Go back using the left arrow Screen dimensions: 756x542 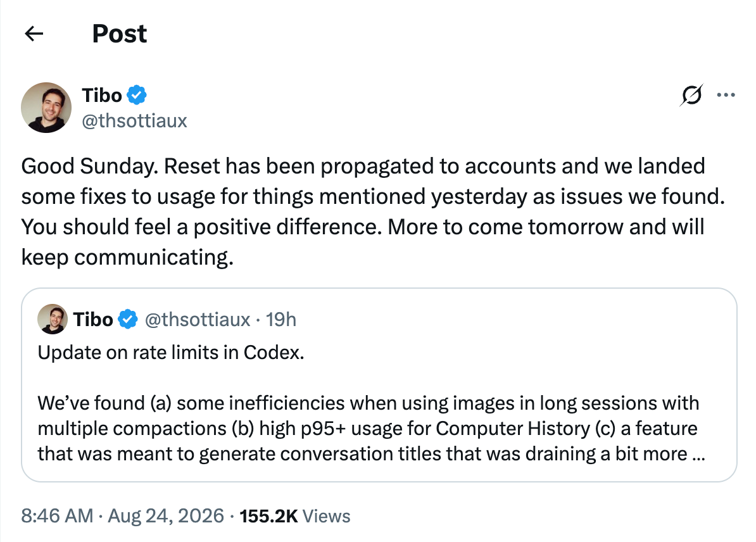[34, 34]
